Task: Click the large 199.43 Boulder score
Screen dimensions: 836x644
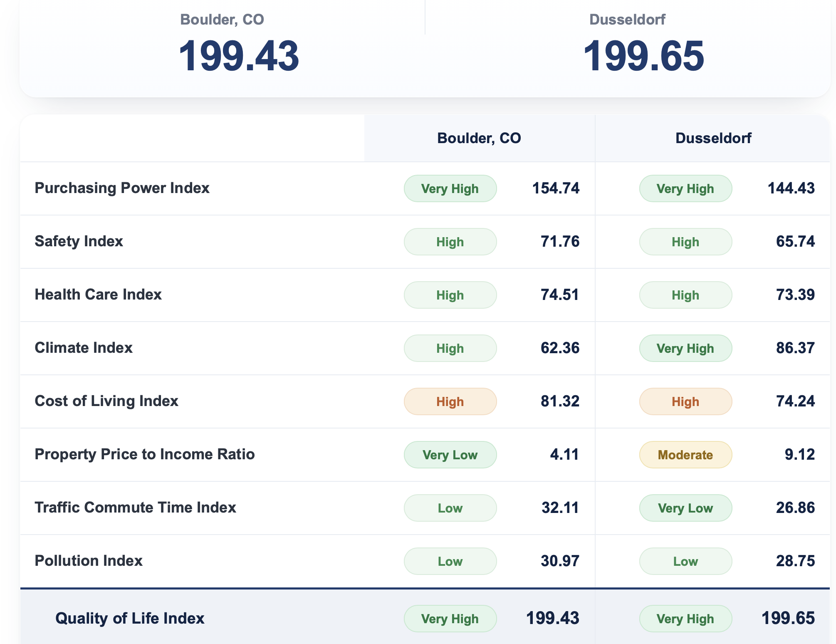Action: coord(239,56)
